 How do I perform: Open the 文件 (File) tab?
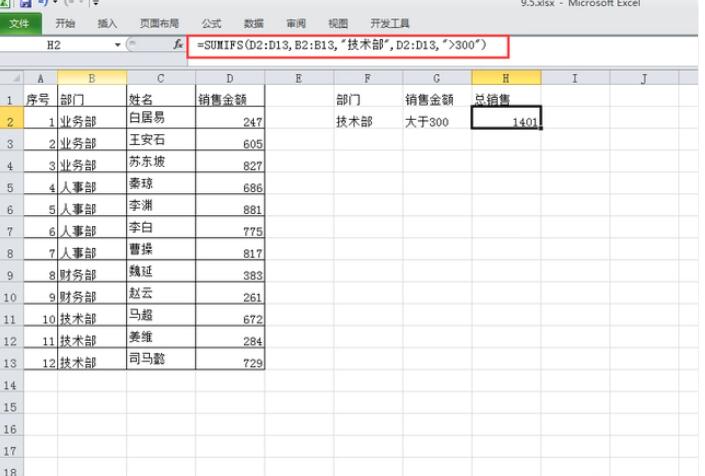20,23
